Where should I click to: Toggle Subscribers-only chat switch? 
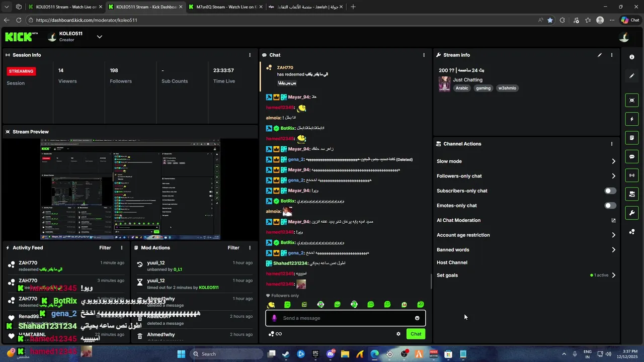[x=610, y=191]
